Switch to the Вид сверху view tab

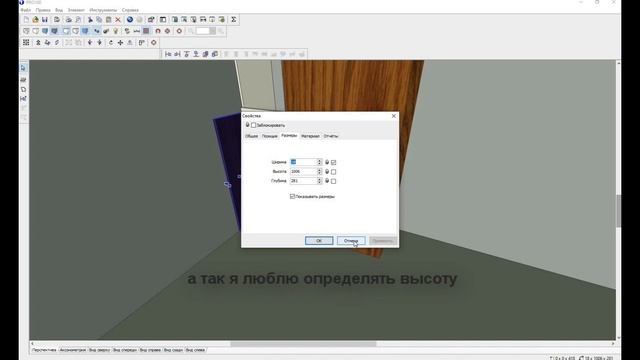click(100, 350)
